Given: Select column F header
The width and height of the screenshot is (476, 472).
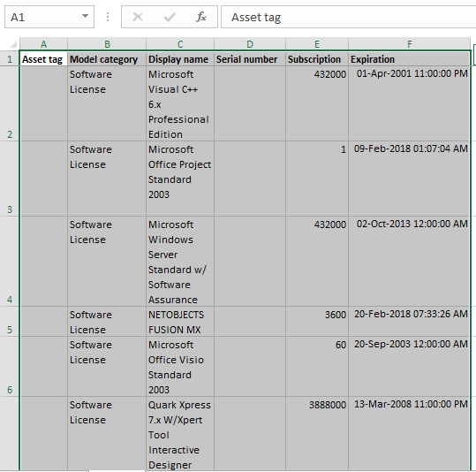Looking at the screenshot, I should [x=409, y=44].
